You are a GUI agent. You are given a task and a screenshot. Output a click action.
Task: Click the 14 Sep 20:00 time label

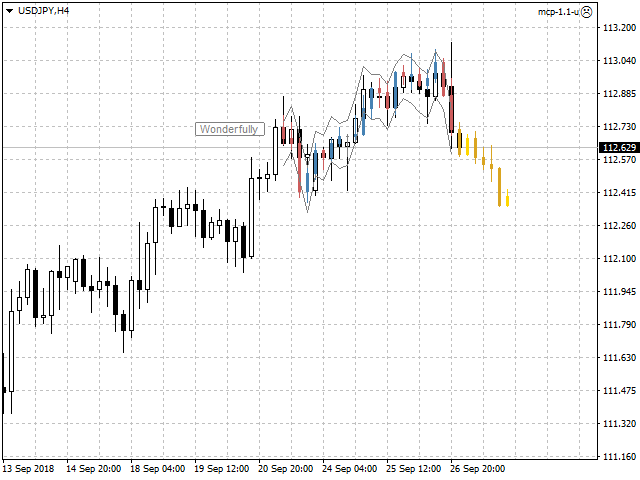[93, 468]
